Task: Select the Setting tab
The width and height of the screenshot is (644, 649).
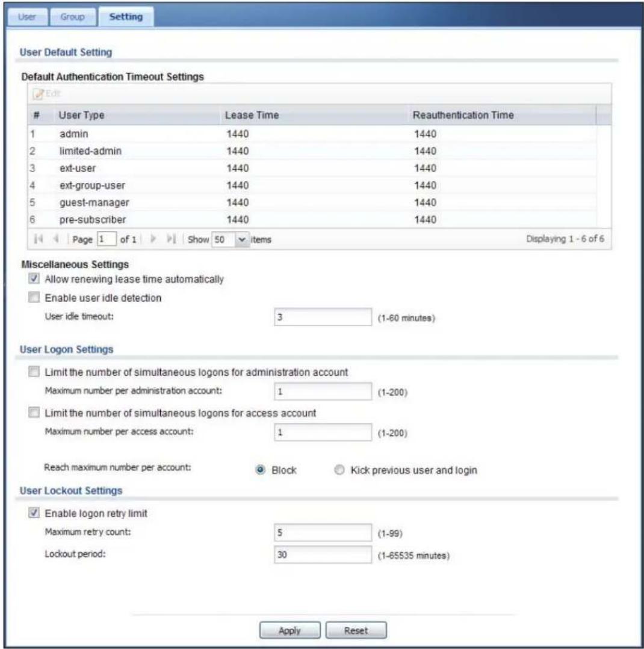Action: click(126, 17)
